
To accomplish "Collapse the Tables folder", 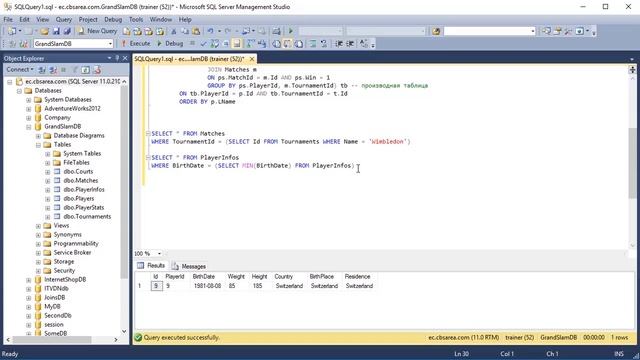I will (x=38, y=145).
